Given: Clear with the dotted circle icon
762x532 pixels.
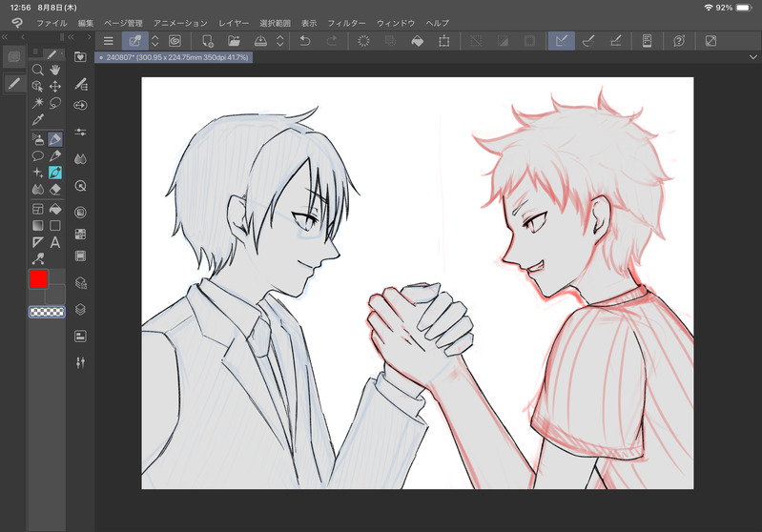Looking at the screenshot, I should pos(363,41).
